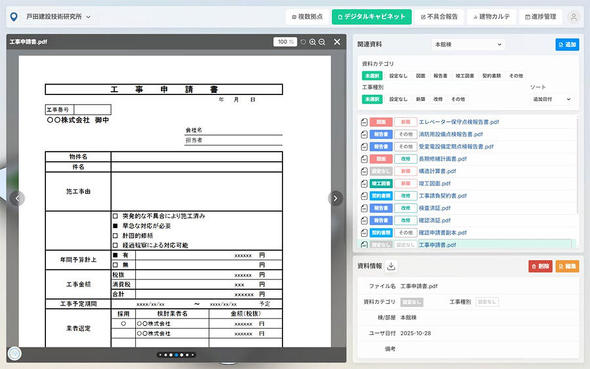Select highlighted 工事申請書.pdf list row
590x369 pixels.
[x=466, y=244]
